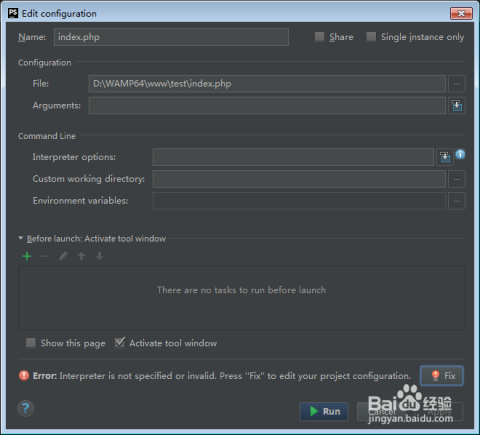Click the move task down arrow

tap(99, 256)
